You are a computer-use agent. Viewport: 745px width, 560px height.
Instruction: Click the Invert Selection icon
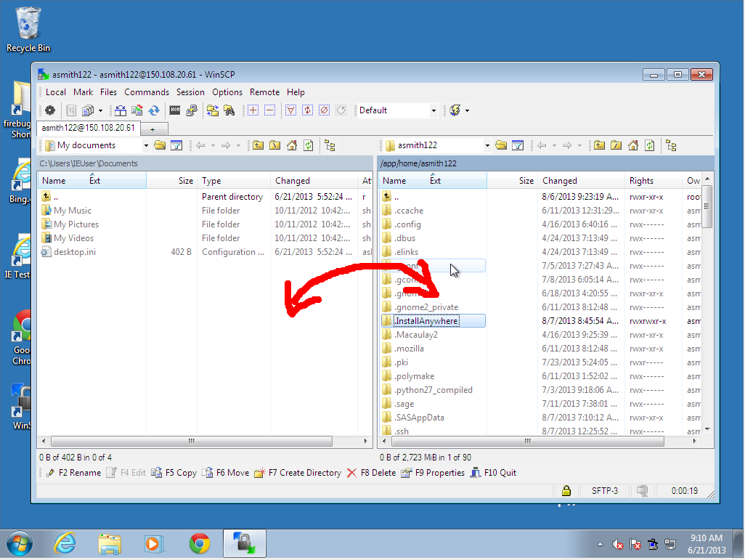(x=307, y=110)
